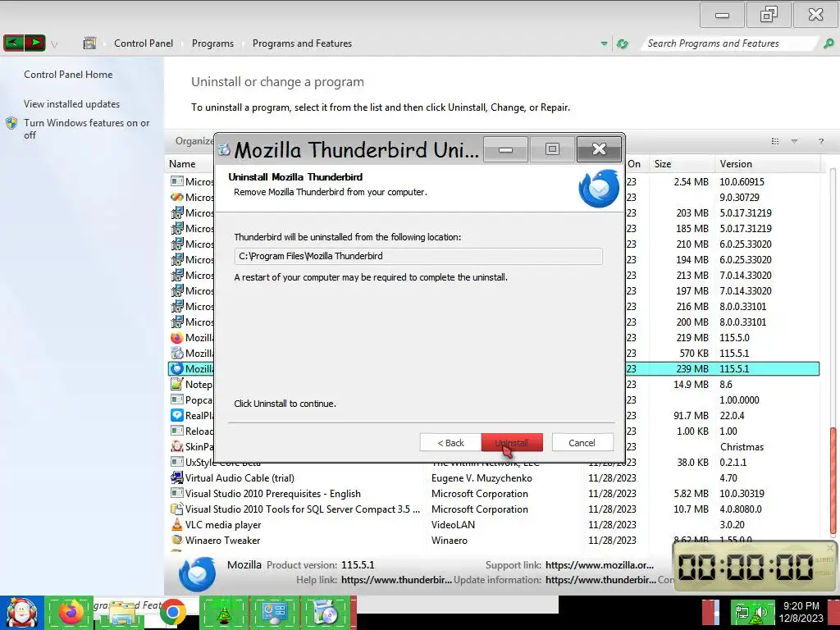Click the Control Panel taskbar icon
The width and height of the screenshot is (840, 630).
(274, 613)
